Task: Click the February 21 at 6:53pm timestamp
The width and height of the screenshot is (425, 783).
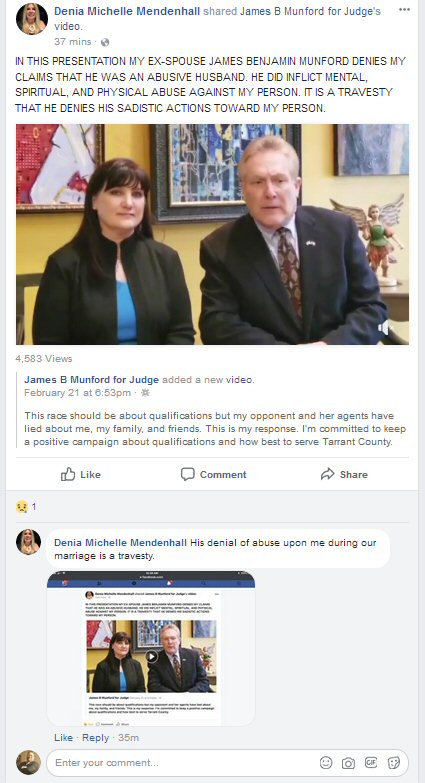Action: tap(77, 393)
